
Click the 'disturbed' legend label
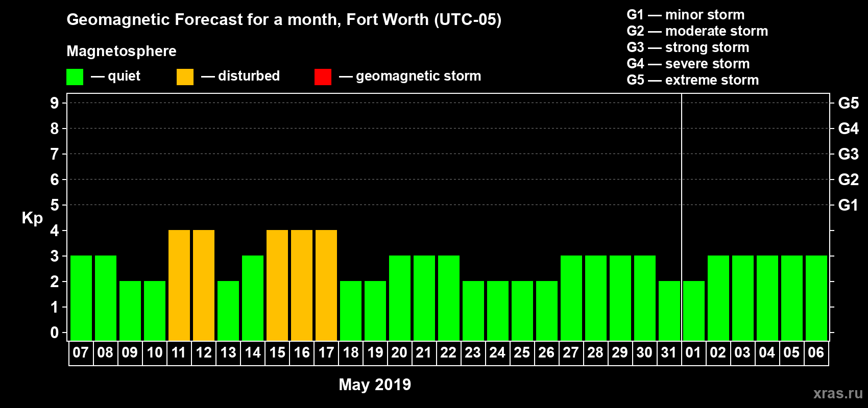(249, 76)
